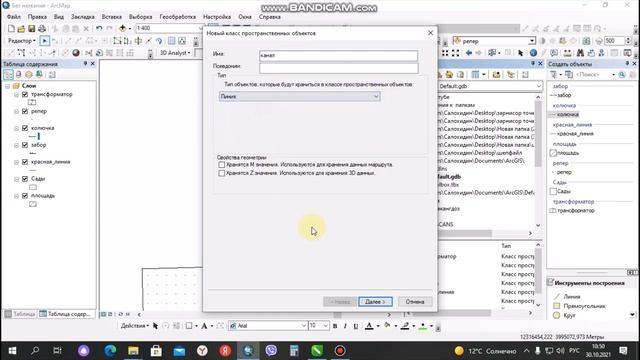Save the map with the floppy disk icon
The image size is (640, 360).
point(31,29)
